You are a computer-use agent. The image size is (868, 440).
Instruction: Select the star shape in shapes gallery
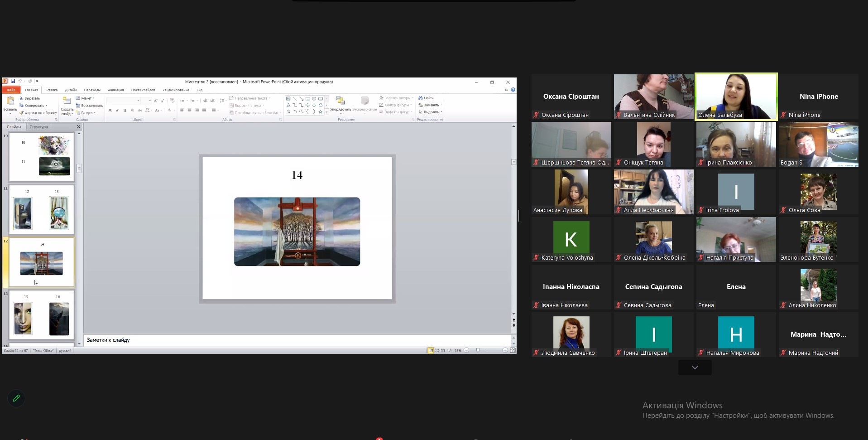click(x=321, y=111)
